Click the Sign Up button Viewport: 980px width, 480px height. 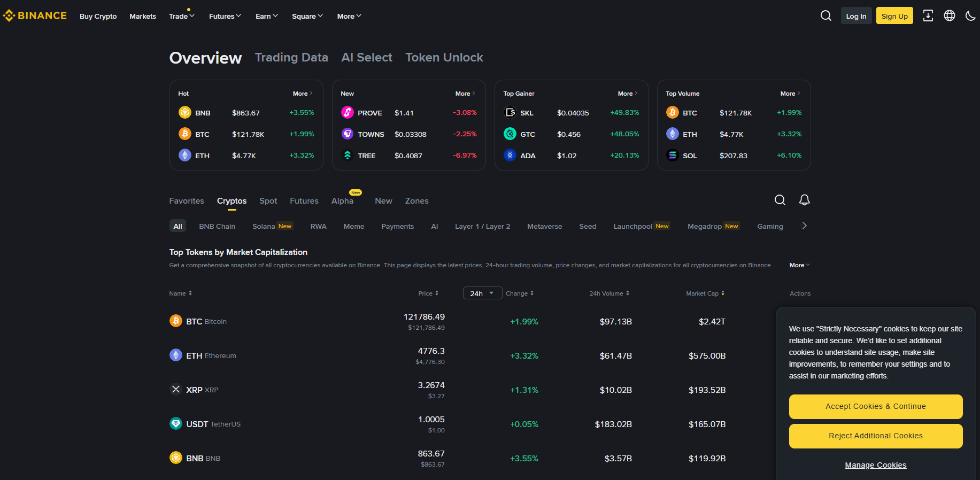point(894,16)
